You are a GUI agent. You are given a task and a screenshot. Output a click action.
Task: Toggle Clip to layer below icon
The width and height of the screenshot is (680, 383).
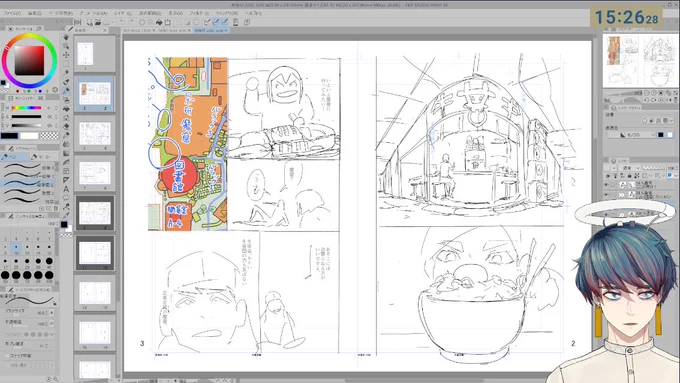(x=608, y=176)
